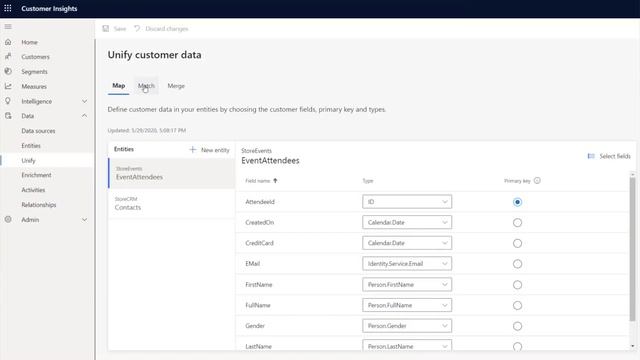The width and height of the screenshot is (640, 360).
Task: Click the Save button label
Action: pos(120,29)
